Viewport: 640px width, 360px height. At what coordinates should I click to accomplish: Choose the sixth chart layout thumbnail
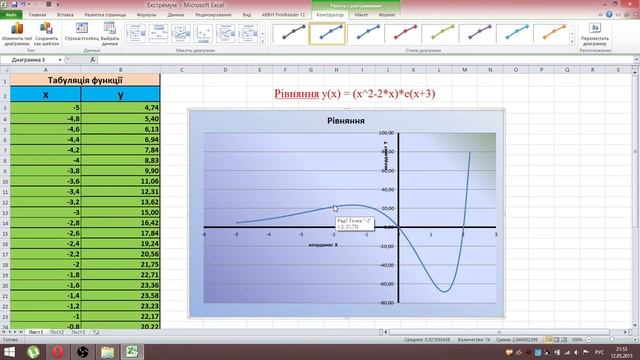(x=248, y=33)
